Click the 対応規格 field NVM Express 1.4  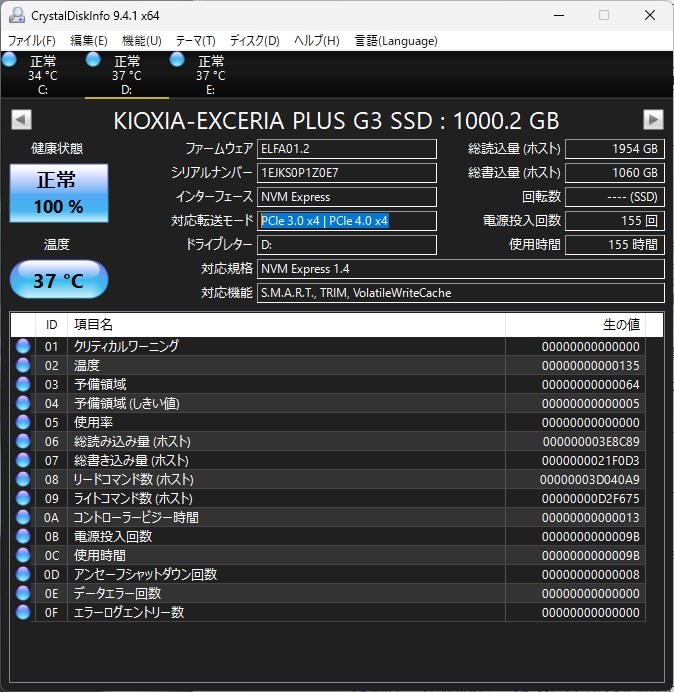461,269
